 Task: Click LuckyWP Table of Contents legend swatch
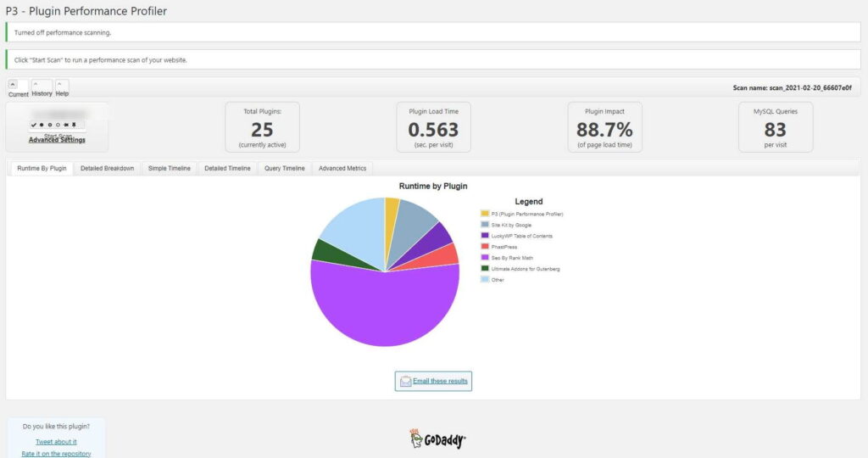pyautogui.click(x=485, y=236)
